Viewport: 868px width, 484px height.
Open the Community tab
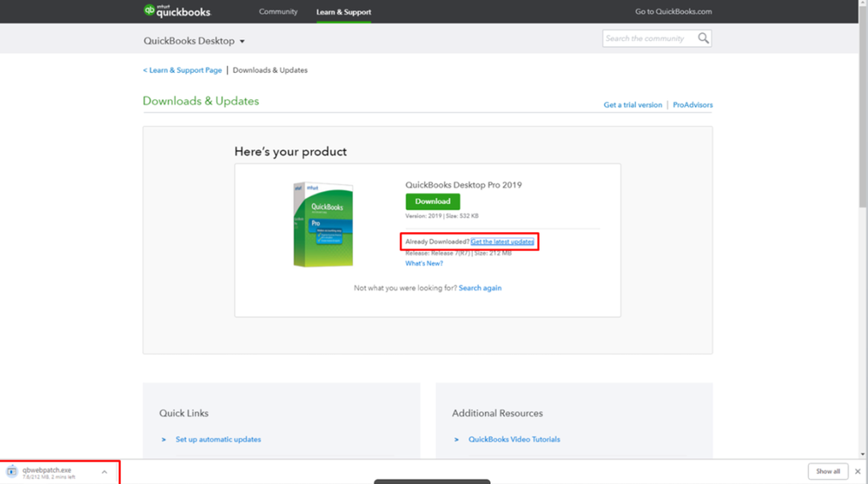[278, 11]
